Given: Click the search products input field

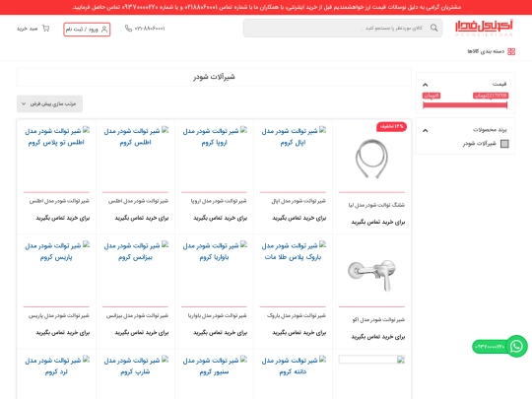Looking at the screenshot, I should pos(343,28).
